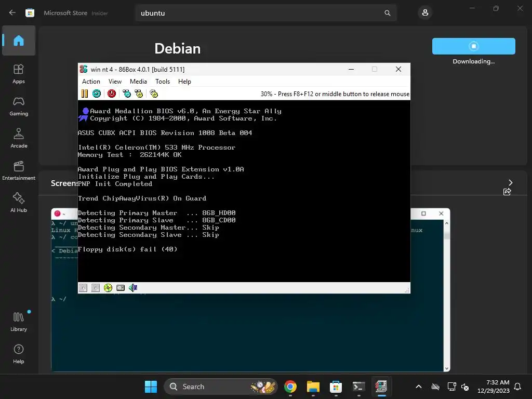
Task: Click the muted volume tray icon
Action: point(465,387)
